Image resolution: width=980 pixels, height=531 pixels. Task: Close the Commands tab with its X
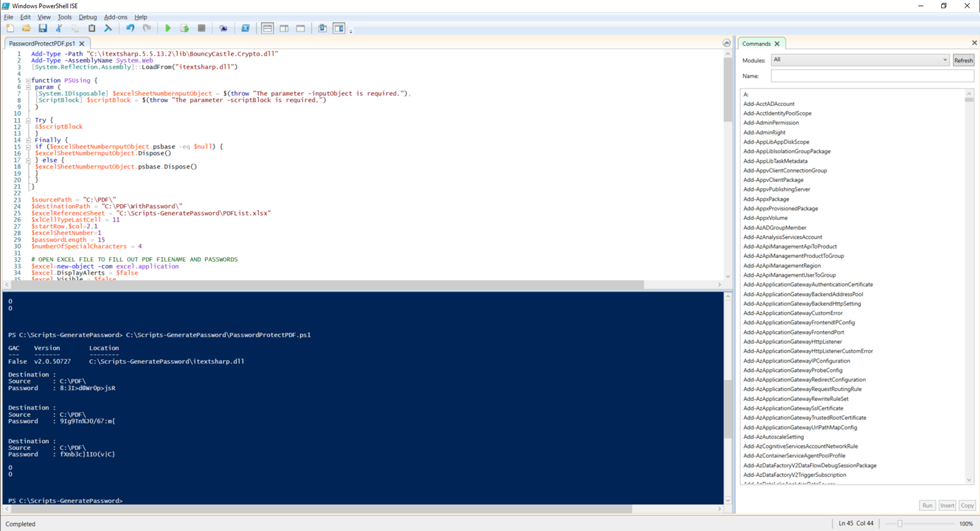pos(777,43)
